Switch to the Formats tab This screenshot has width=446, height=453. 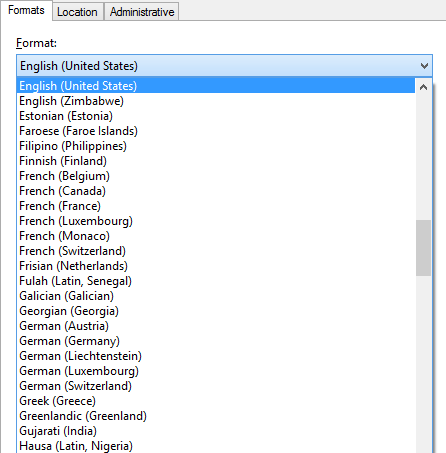[x=26, y=10]
